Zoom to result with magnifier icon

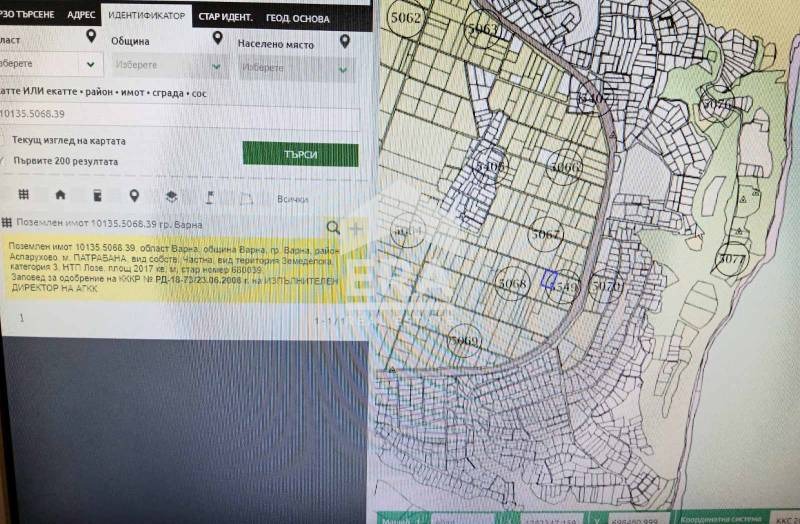333,227
